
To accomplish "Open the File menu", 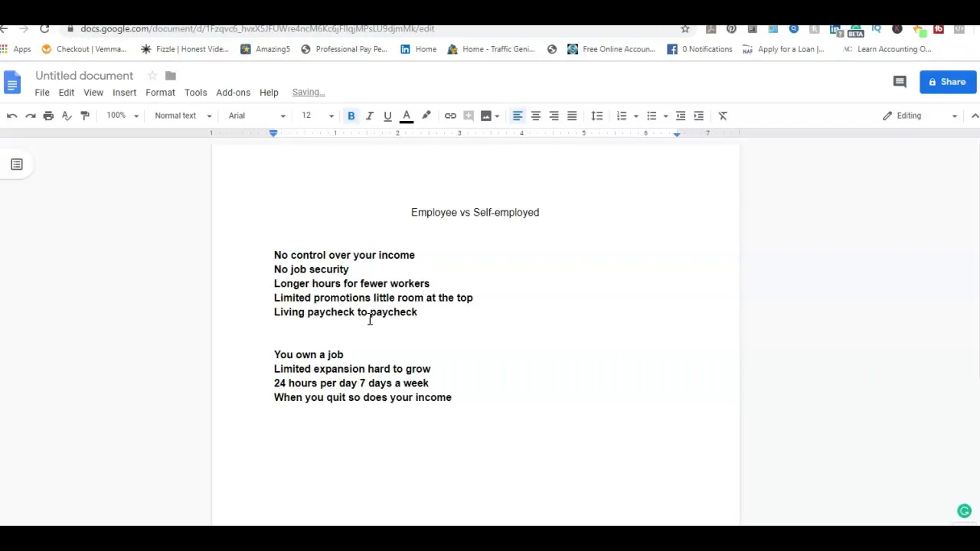I will click(42, 93).
